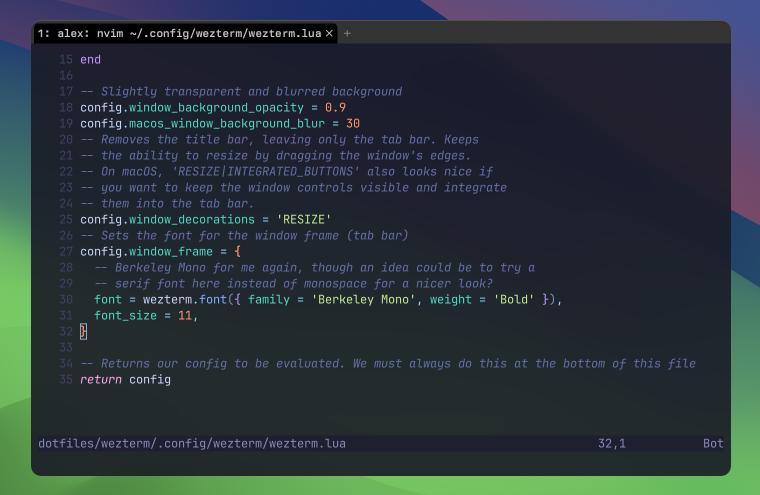Click 'font_size' on line 31
760x495 pixels.
126,316
